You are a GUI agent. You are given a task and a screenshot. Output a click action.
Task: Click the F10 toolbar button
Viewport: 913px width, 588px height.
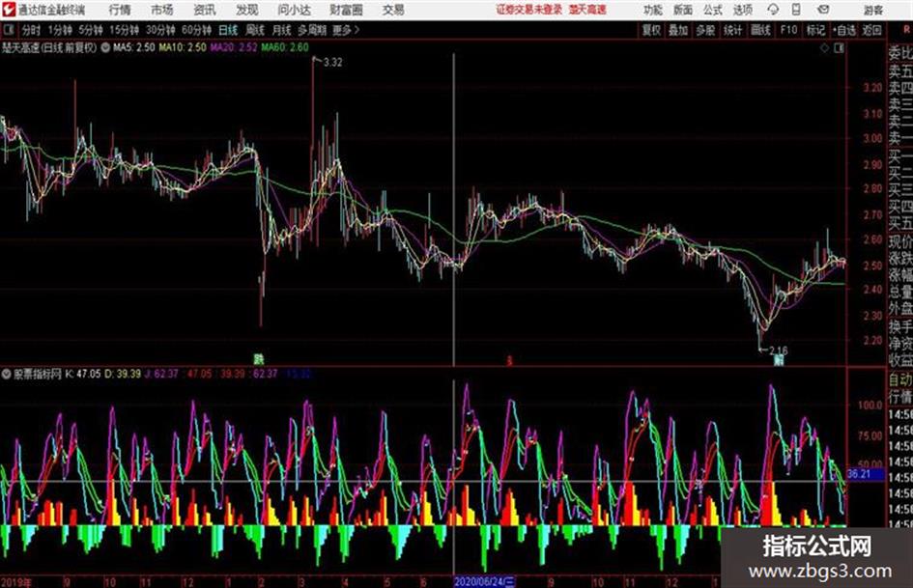tap(789, 30)
